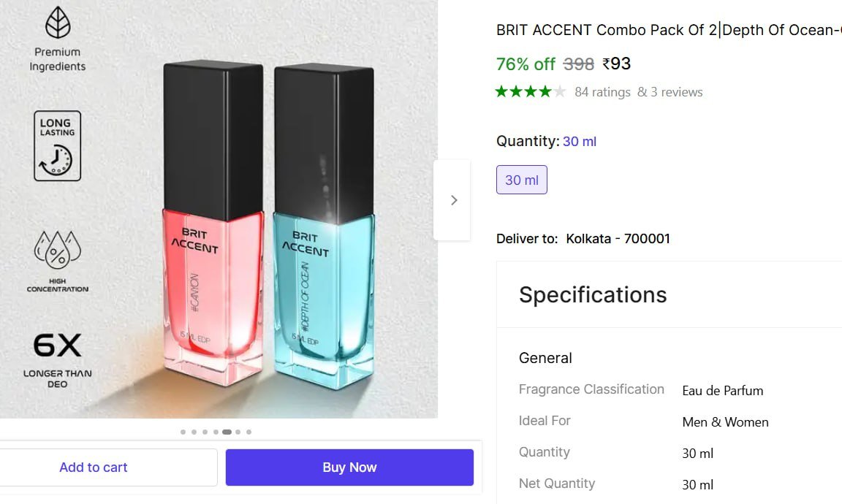
Task: Click the General specifications group header
Action: 545,358
